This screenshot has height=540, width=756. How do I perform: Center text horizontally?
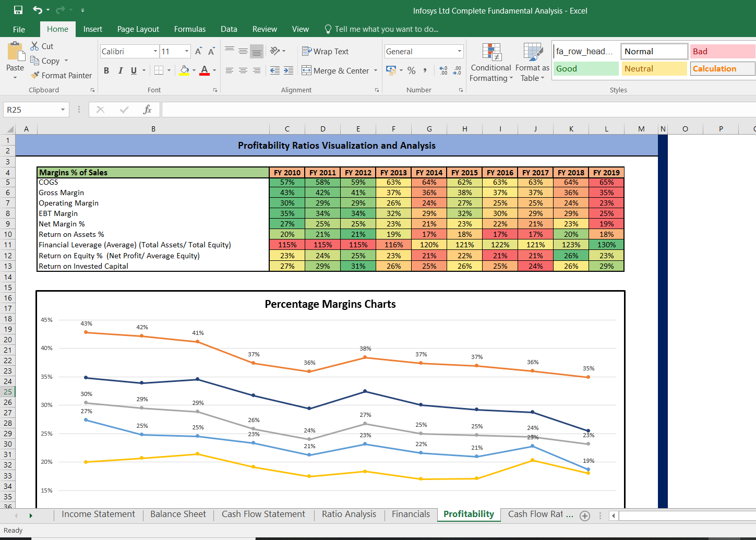pyautogui.click(x=243, y=70)
